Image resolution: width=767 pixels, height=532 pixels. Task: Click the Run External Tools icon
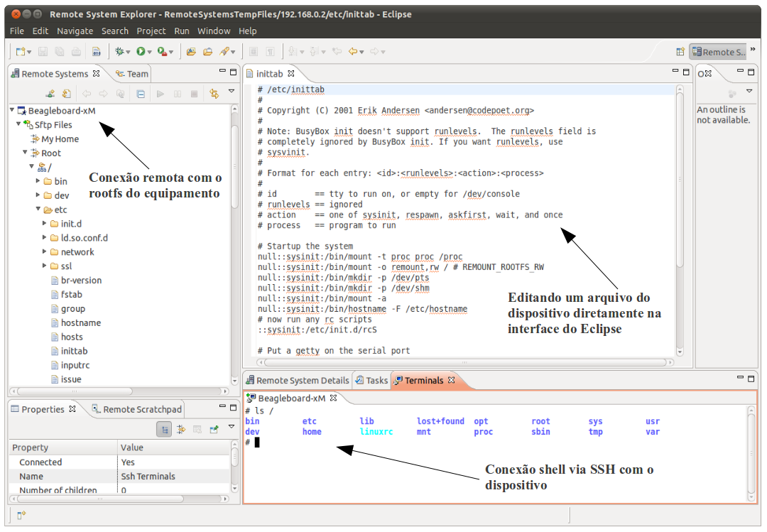point(162,51)
